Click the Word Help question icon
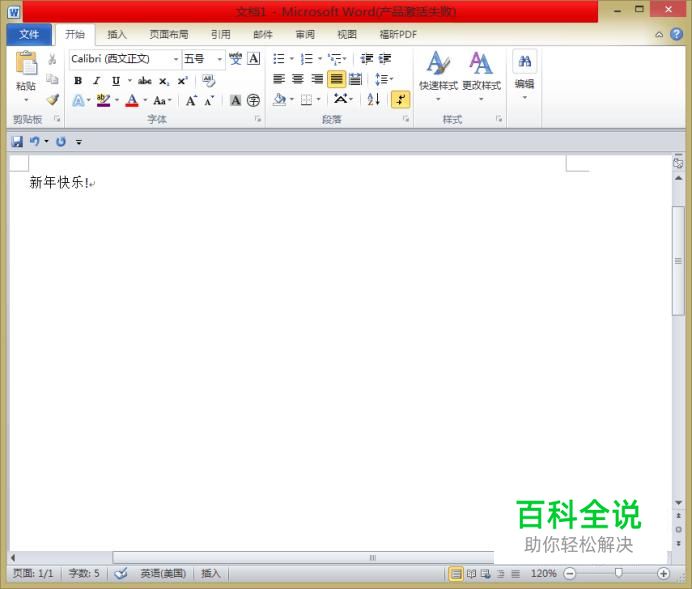This screenshot has height=589, width=692. click(x=677, y=34)
